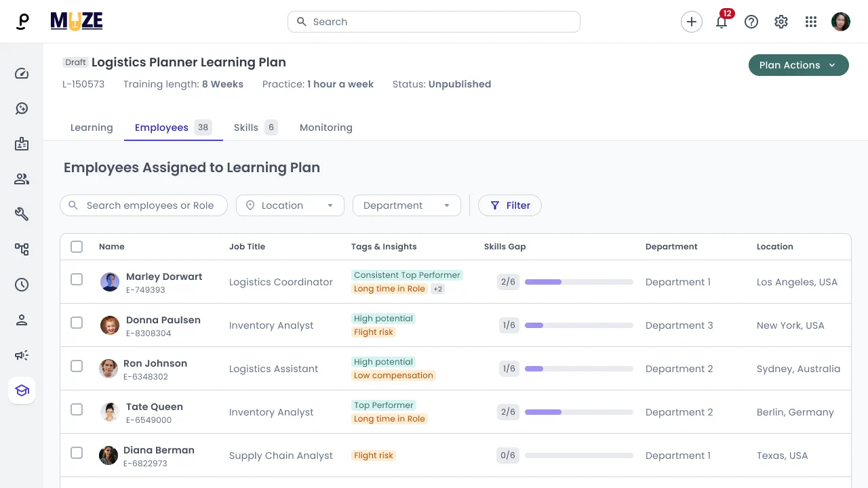Open the MUZE home logo
Screen dimensions: 868x488
pos(77,22)
